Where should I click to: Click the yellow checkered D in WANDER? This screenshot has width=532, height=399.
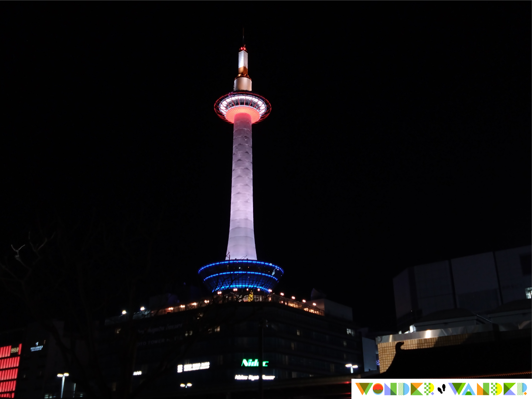tap(496, 389)
